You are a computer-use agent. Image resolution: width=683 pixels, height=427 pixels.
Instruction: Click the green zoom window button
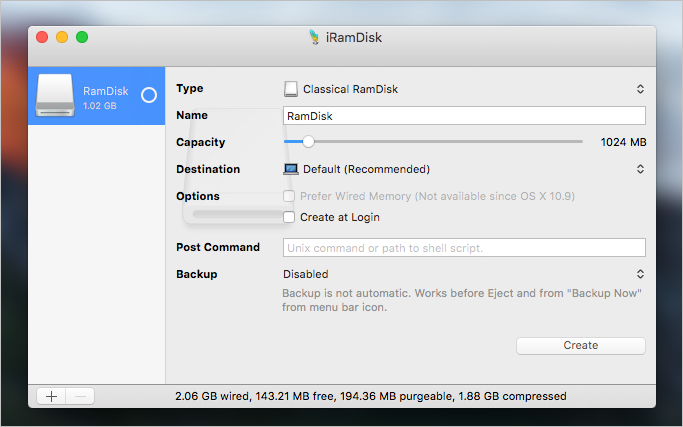click(x=82, y=37)
